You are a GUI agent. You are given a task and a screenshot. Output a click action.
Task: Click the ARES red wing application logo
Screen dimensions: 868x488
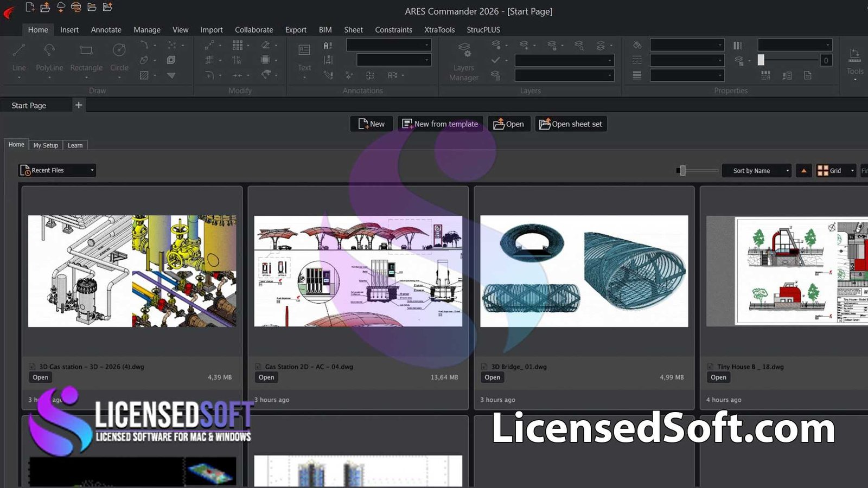coord(9,11)
